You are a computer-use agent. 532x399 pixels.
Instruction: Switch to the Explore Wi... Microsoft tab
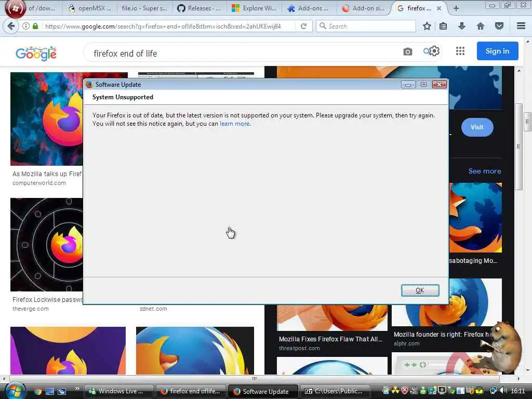(255, 8)
